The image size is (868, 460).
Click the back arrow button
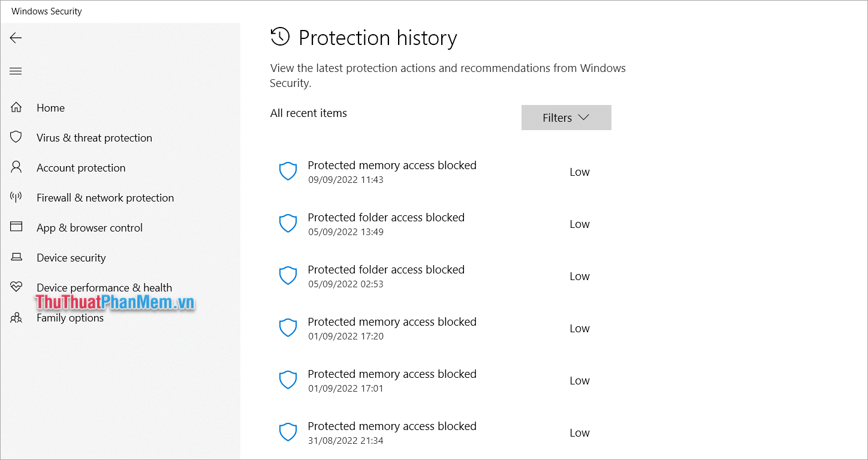(16, 37)
